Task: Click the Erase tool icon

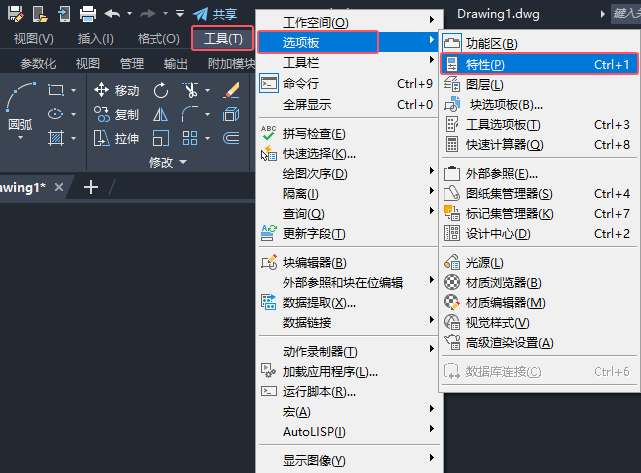Action: pos(231,90)
